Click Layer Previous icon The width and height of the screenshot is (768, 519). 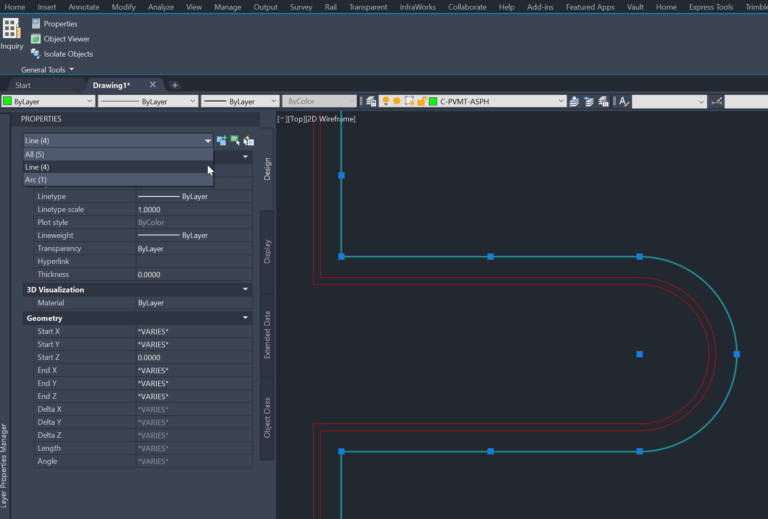[589, 101]
